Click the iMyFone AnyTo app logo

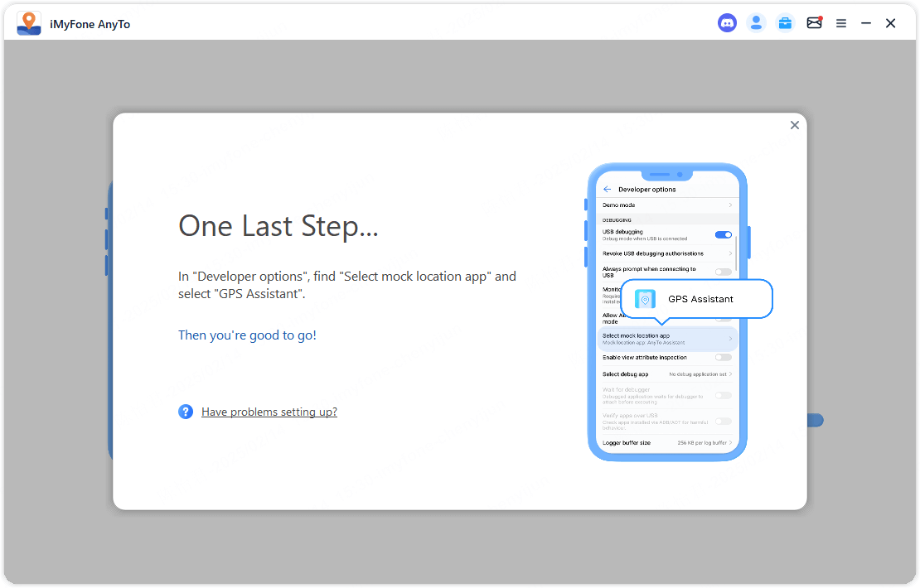tap(29, 23)
